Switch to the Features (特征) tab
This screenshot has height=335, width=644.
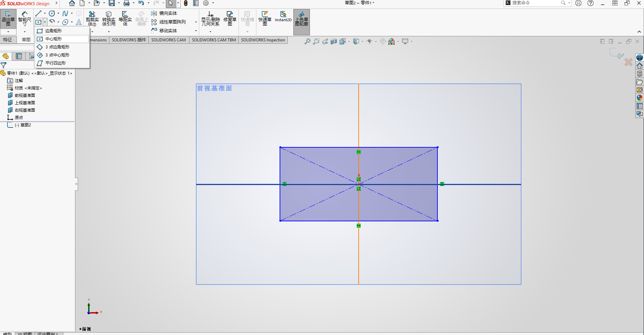(x=8, y=40)
